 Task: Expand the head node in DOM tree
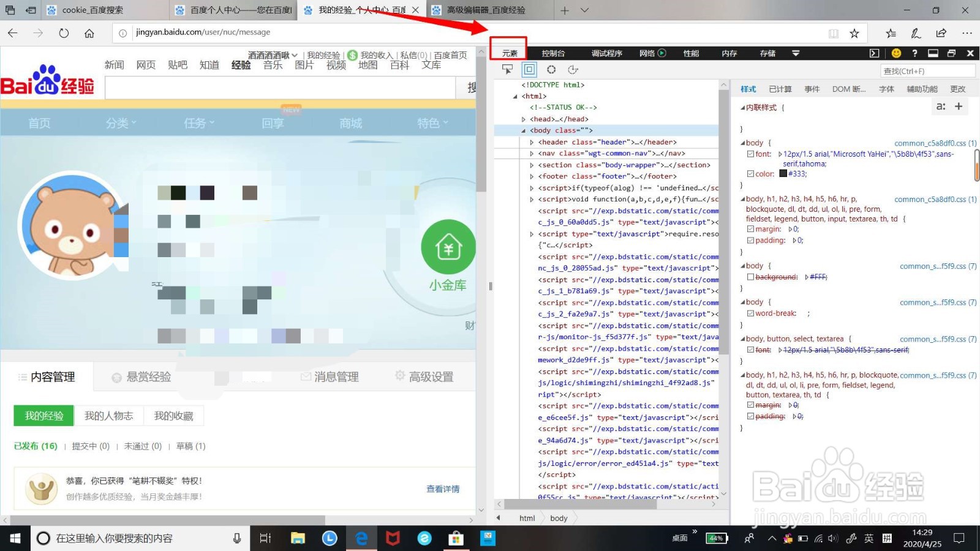click(x=524, y=119)
